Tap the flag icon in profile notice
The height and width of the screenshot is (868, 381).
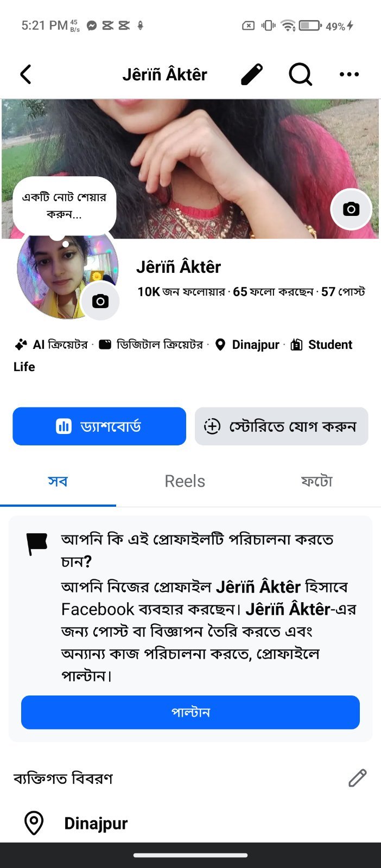(x=37, y=545)
